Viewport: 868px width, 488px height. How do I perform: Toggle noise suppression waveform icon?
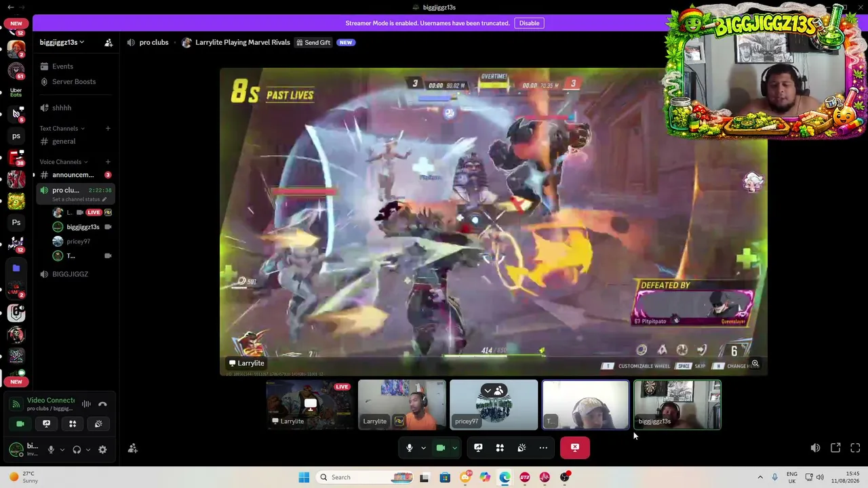[86, 405]
